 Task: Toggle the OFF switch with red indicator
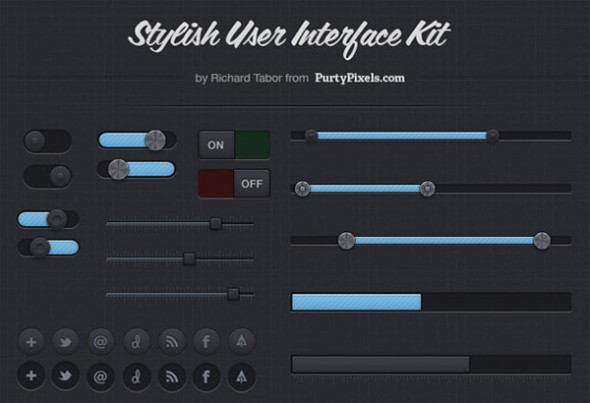click(x=234, y=184)
